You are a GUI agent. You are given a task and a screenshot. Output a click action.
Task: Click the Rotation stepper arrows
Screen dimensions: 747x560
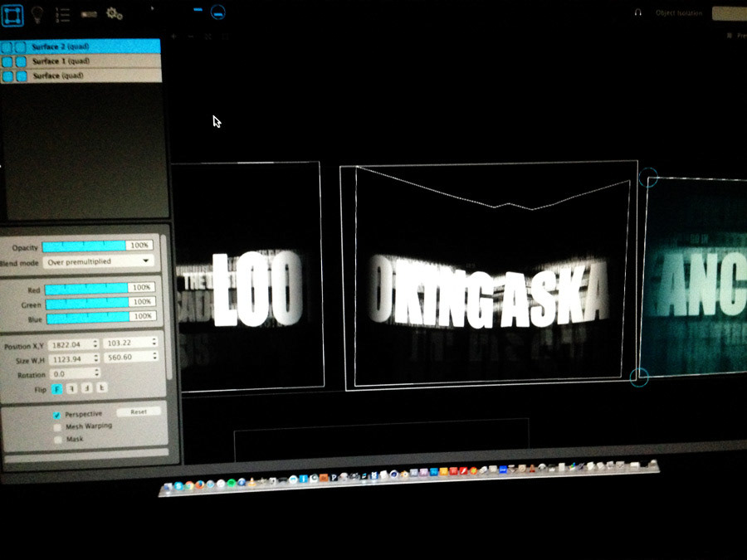coord(97,373)
